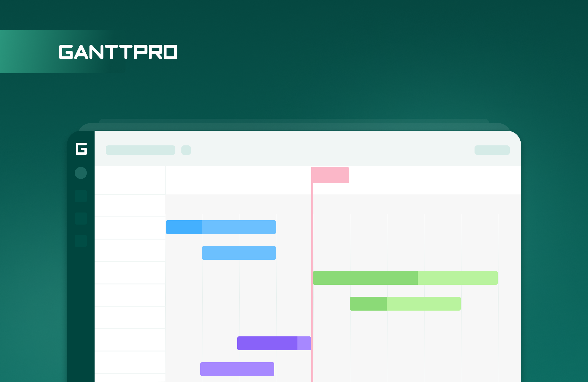Open the project settings icon

[187, 150]
